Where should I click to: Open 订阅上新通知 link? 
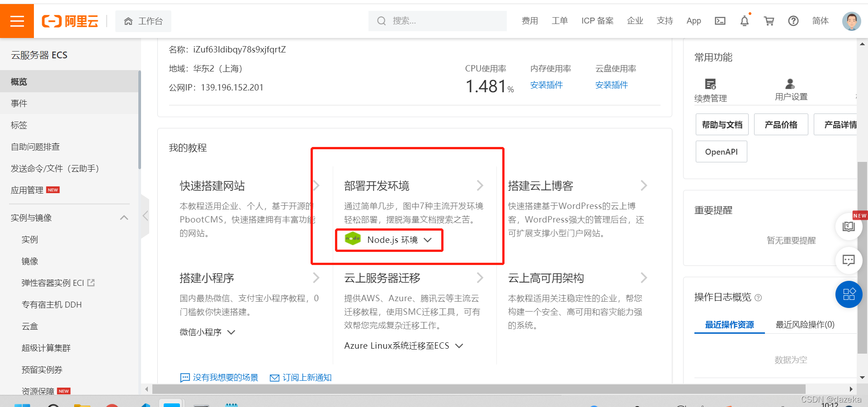pyautogui.click(x=307, y=378)
